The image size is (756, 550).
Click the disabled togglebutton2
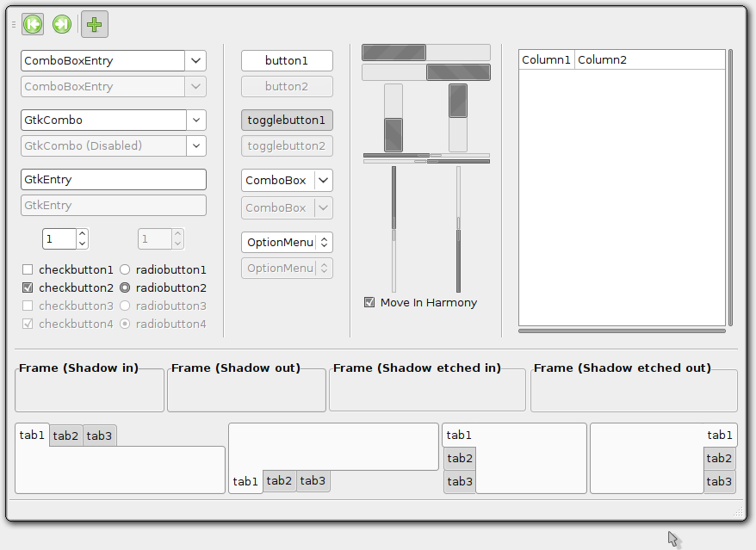(287, 146)
